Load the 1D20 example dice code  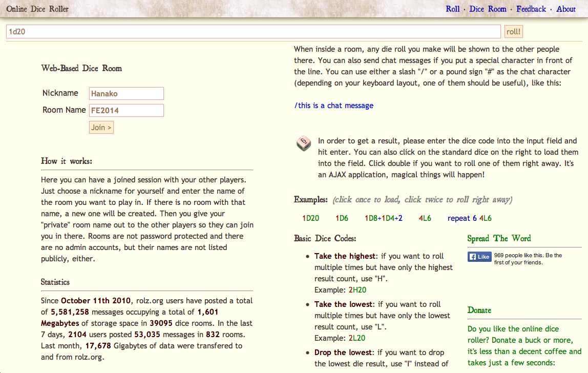point(310,218)
